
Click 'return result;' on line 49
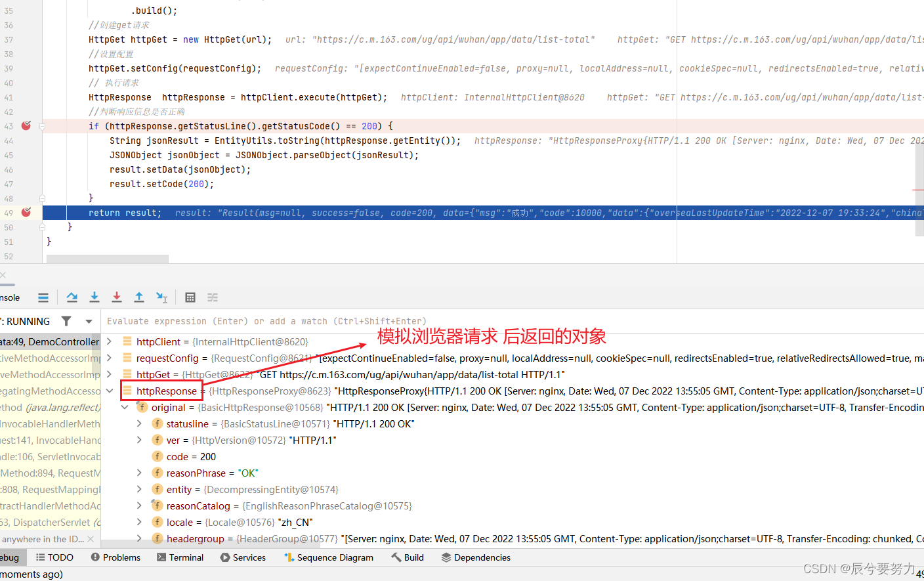(x=125, y=213)
